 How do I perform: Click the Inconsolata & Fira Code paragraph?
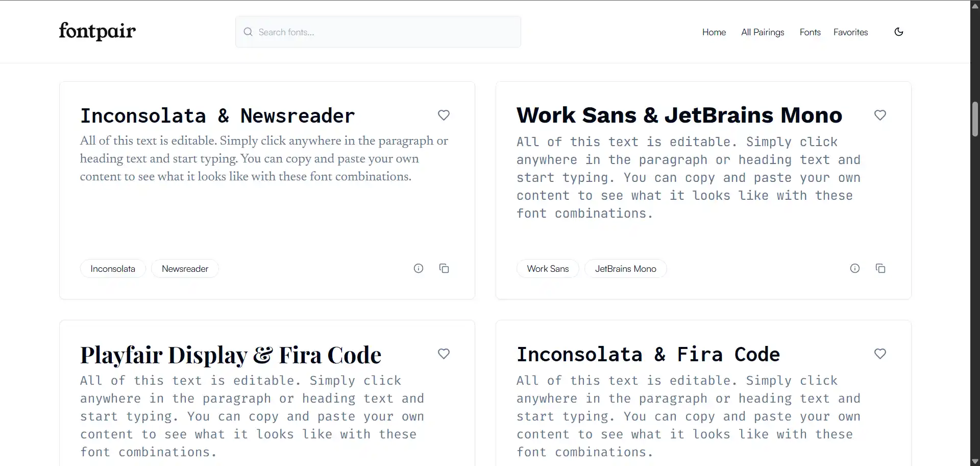[689, 416]
